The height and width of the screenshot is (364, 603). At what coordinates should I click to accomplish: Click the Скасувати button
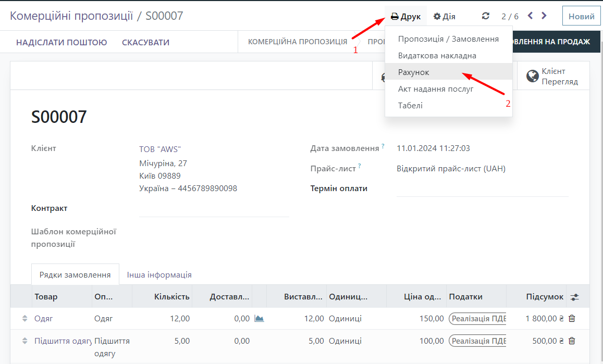(145, 42)
